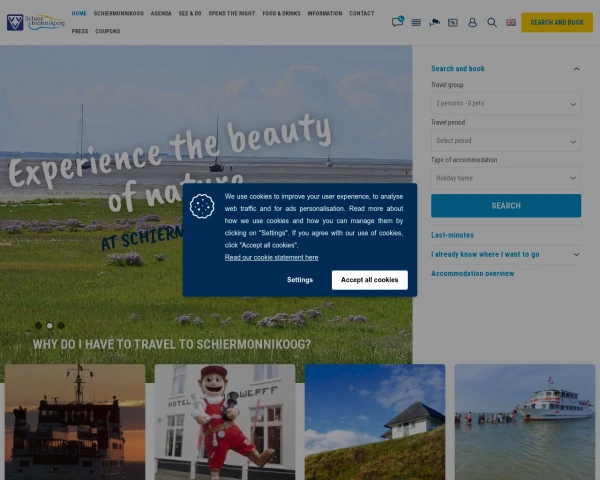Open the Travel group dropdown
This screenshot has height=480, width=600.
coord(505,103)
